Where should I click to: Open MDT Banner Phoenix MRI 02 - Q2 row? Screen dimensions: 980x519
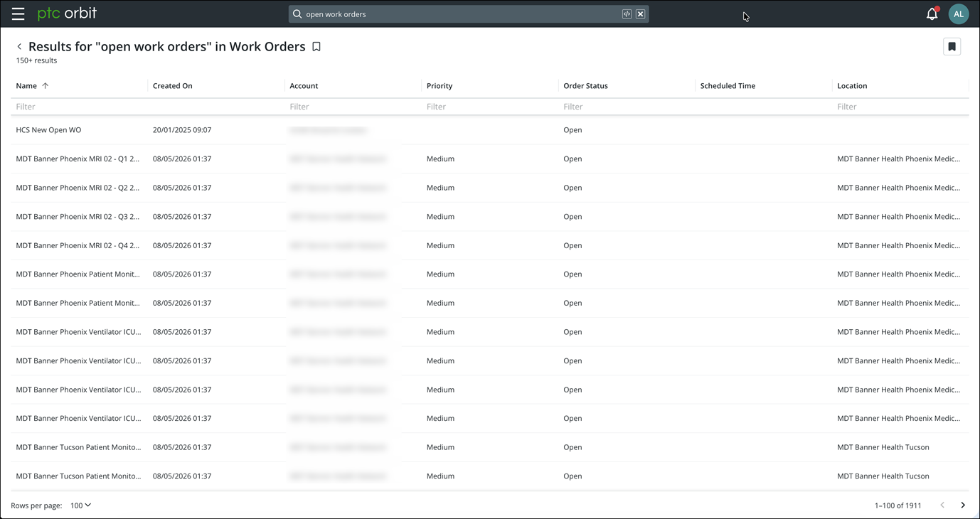click(490, 188)
